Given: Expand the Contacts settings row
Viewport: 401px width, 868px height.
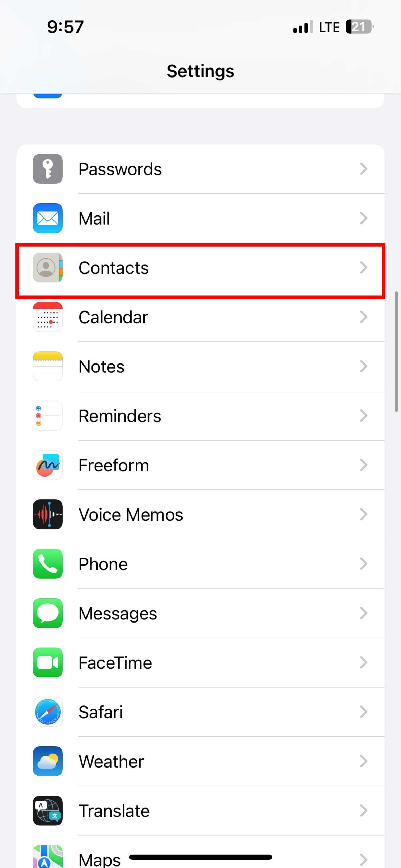Looking at the screenshot, I should pos(201,268).
